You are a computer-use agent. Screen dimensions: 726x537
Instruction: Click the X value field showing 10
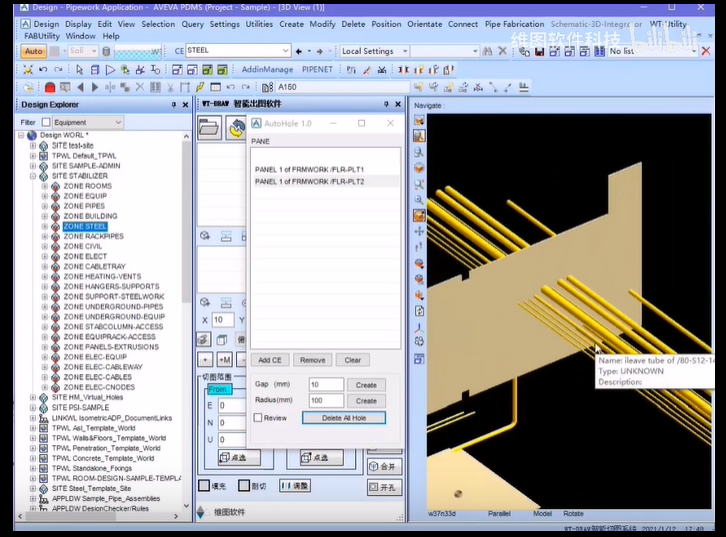tap(223, 319)
